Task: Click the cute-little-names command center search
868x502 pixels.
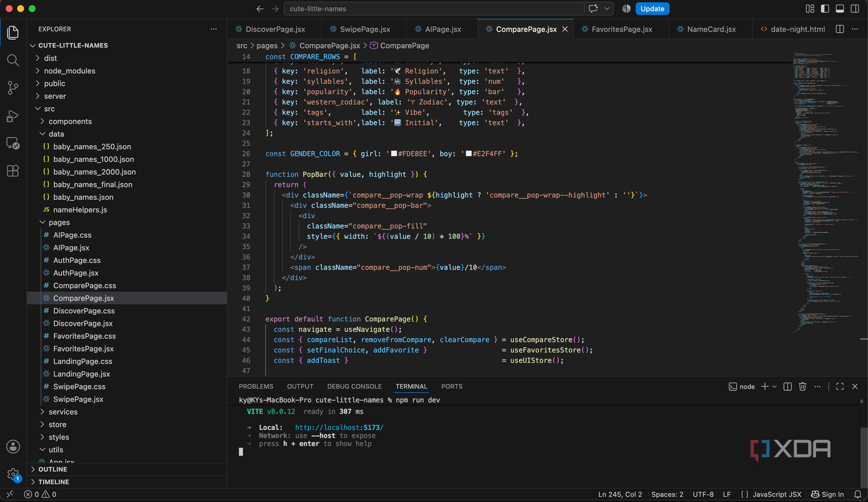Action: click(433, 9)
